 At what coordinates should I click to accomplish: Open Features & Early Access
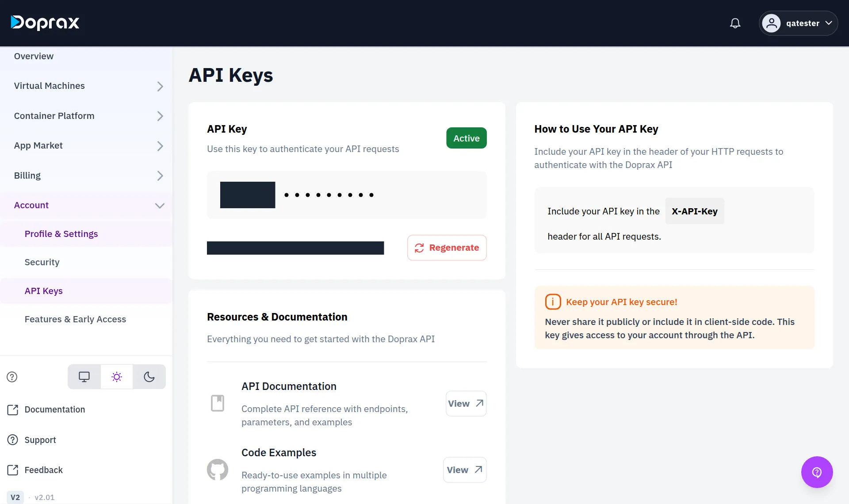(x=75, y=319)
